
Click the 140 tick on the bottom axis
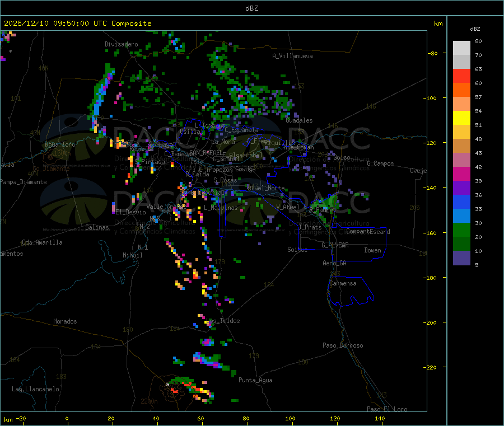coord(380,418)
